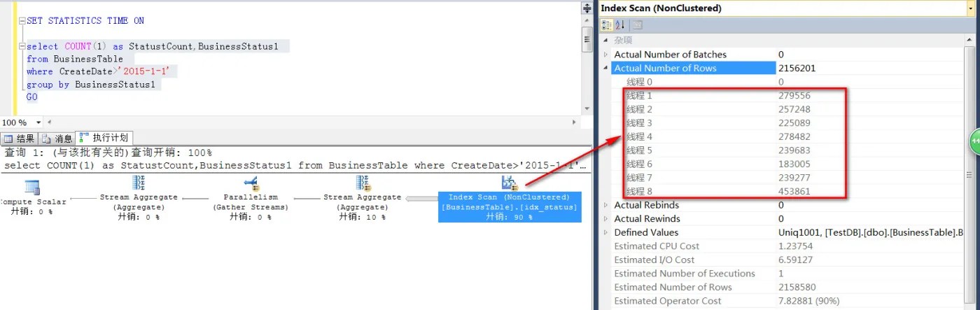Click the GO statement line
The width and height of the screenshot is (980, 310).
pyautogui.click(x=32, y=97)
